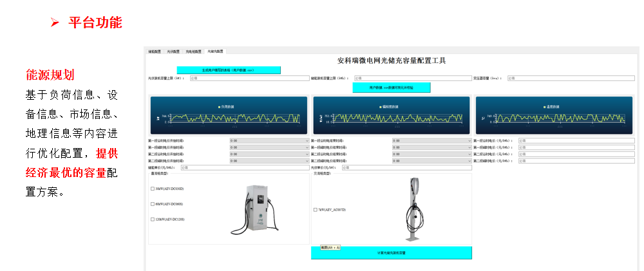Switch to the 储能配置 tab
The width and height of the screenshot is (644, 271).
(x=155, y=51)
